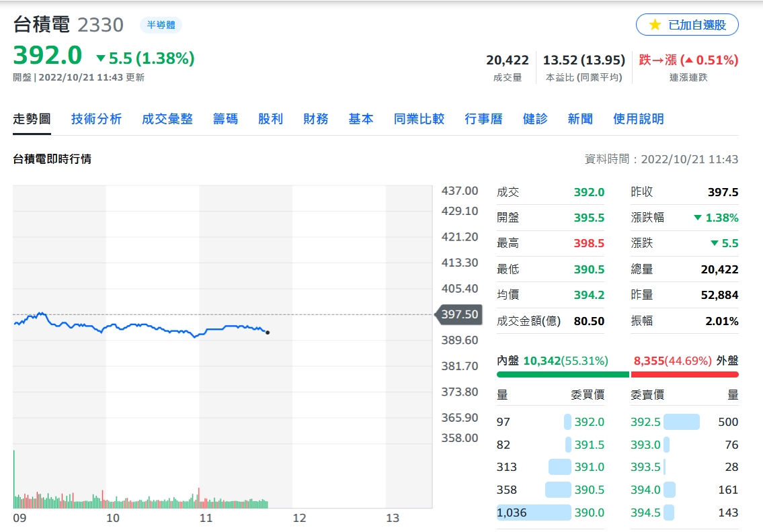Click bid price 391.5

click(x=590, y=445)
